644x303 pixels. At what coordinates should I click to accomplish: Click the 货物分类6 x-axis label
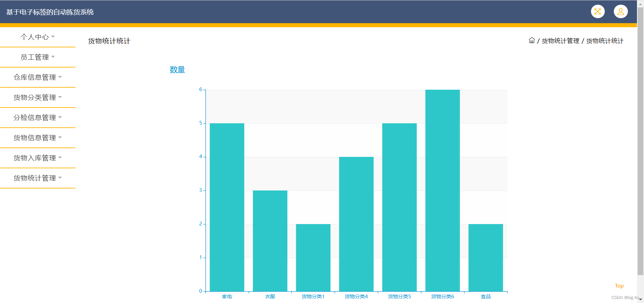(x=443, y=297)
